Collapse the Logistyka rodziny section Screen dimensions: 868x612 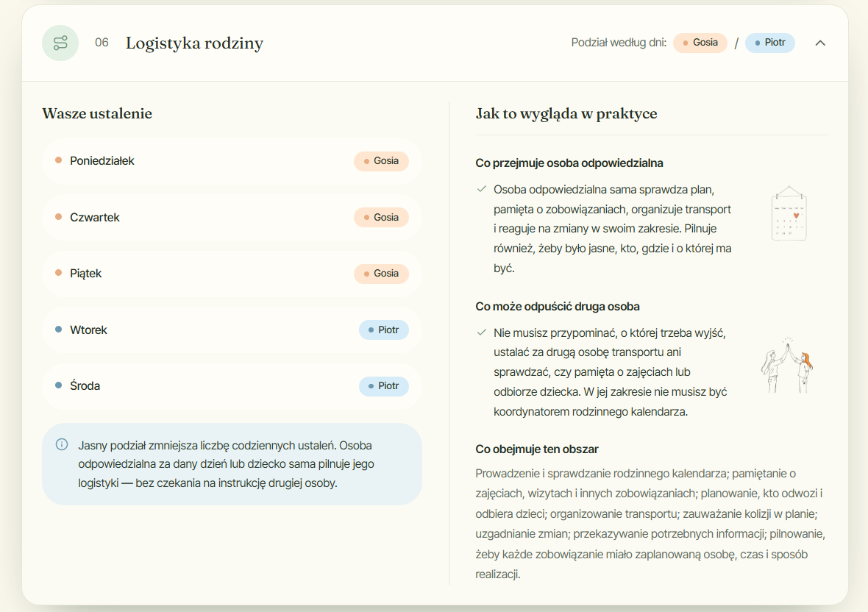(820, 43)
